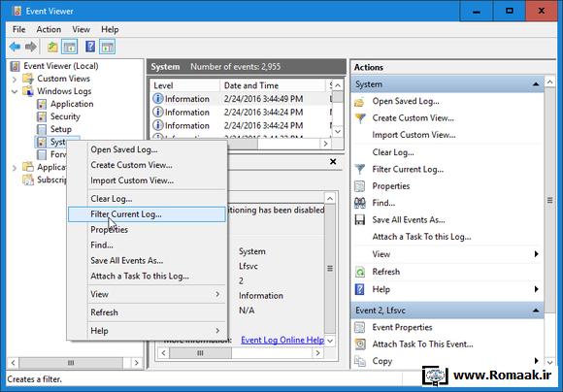Choose Clear Log... in context menu
Image resolution: width=563 pixels, height=392 pixels.
148,199
